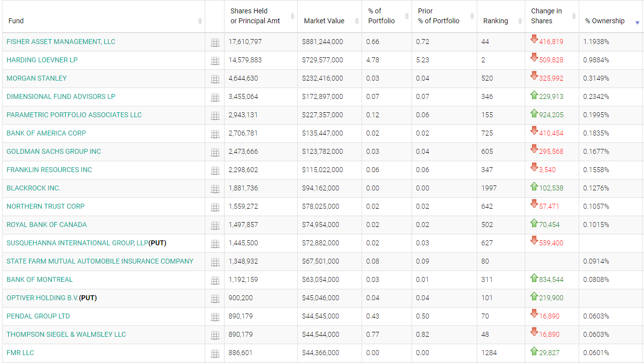This screenshot has height=363, width=644.
Task: Open grid icon for Pendal Group Ltd row
Action: pos(215,317)
